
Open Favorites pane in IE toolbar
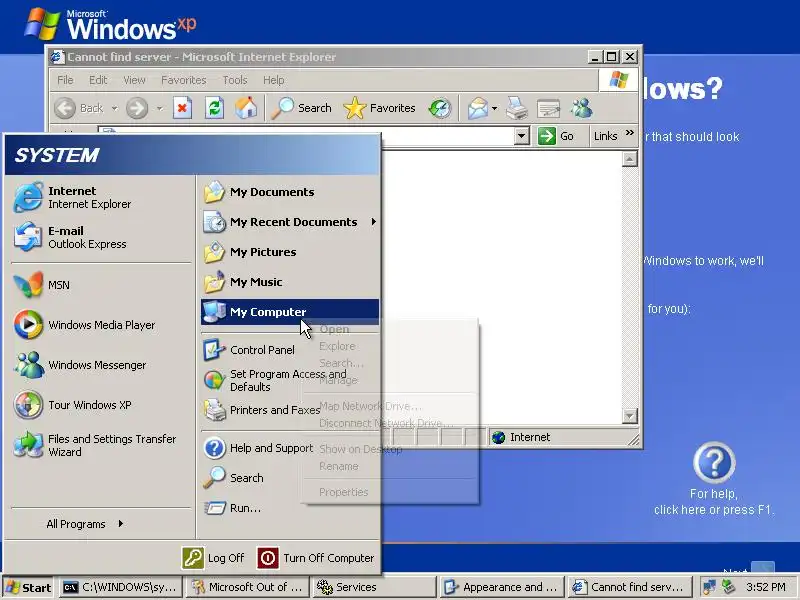[x=380, y=108]
